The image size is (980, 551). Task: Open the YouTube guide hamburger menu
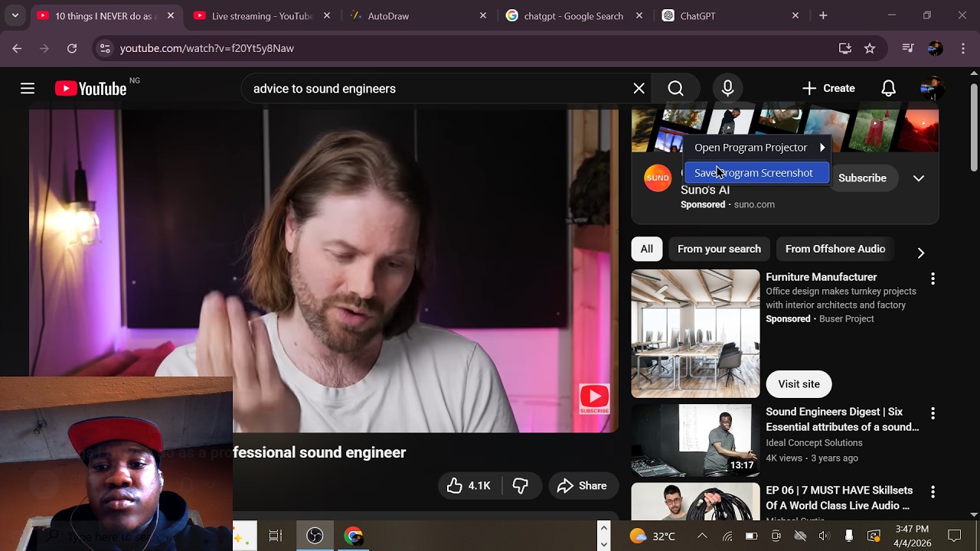point(28,89)
